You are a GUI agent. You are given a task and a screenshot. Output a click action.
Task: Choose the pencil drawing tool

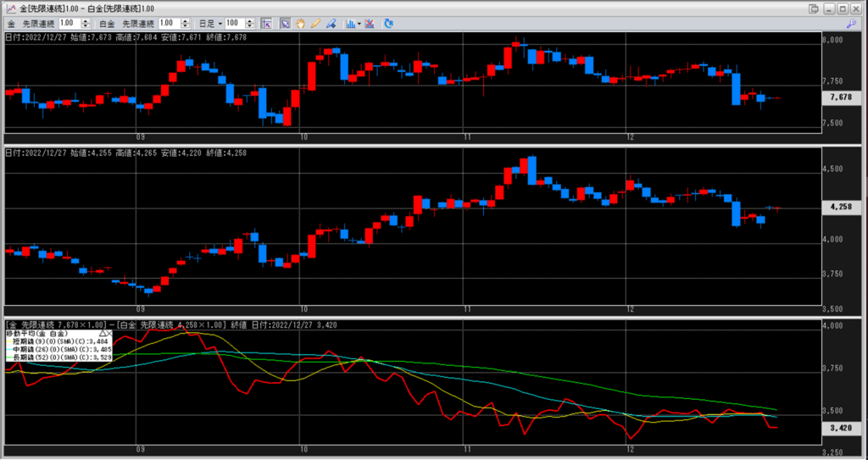(314, 24)
